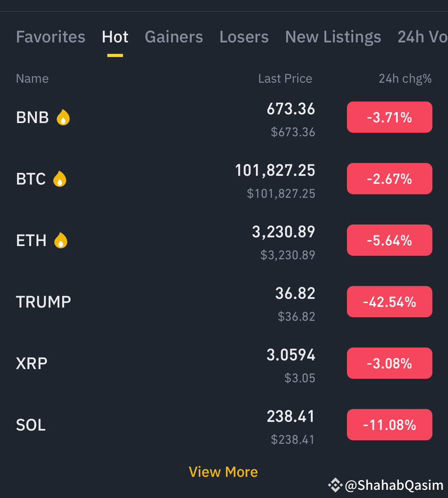Open the New Listings tab
Viewport: 448px width, 498px height.
tap(333, 37)
